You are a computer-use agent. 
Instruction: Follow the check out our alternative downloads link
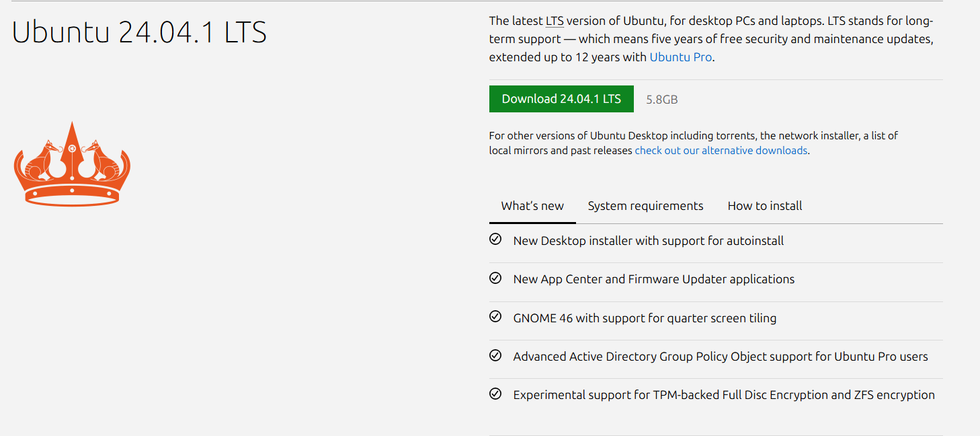pos(721,151)
